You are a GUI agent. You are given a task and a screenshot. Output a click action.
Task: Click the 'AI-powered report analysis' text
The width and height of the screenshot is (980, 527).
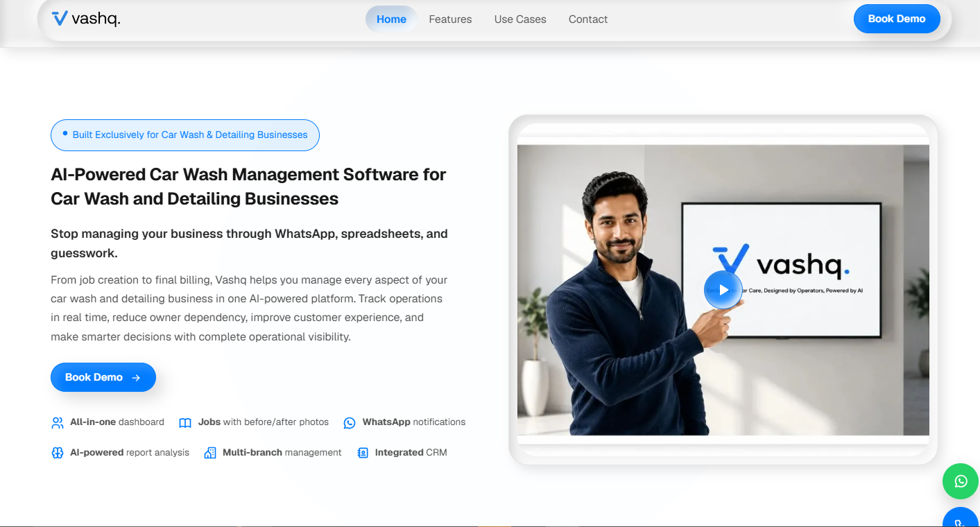click(130, 452)
